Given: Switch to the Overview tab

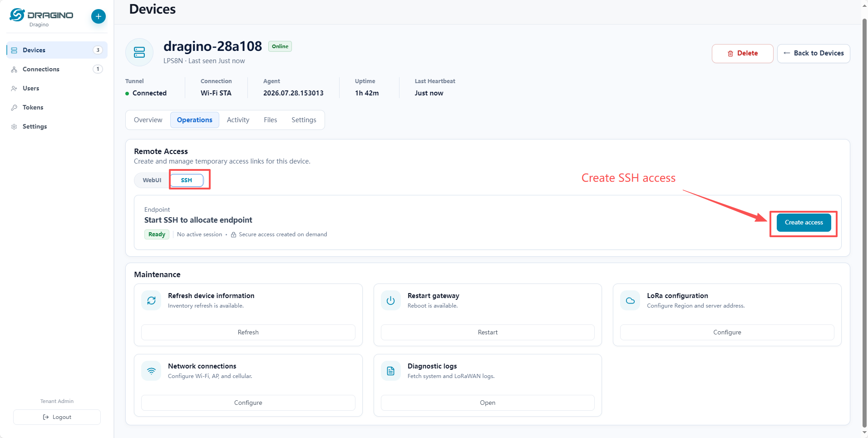Looking at the screenshot, I should (148, 120).
